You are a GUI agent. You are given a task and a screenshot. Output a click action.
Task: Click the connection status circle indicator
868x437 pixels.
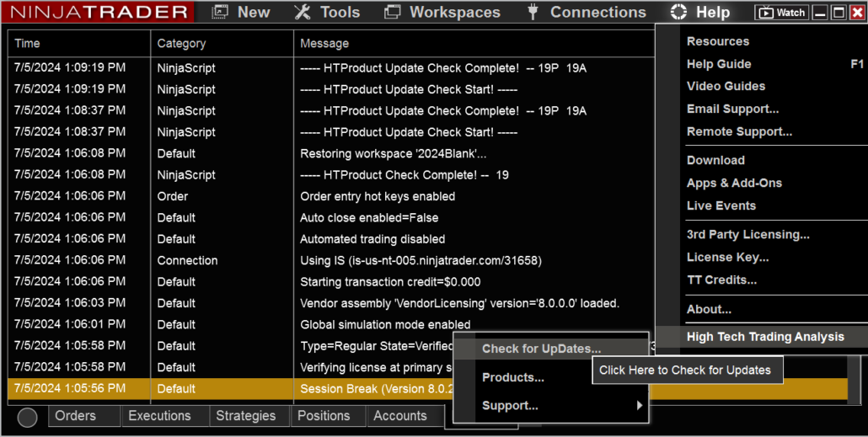pyautogui.click(x=27, y=417)
